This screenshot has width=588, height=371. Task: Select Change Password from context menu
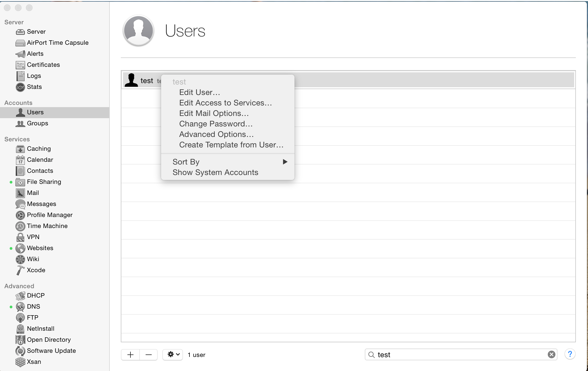[216, 124]
